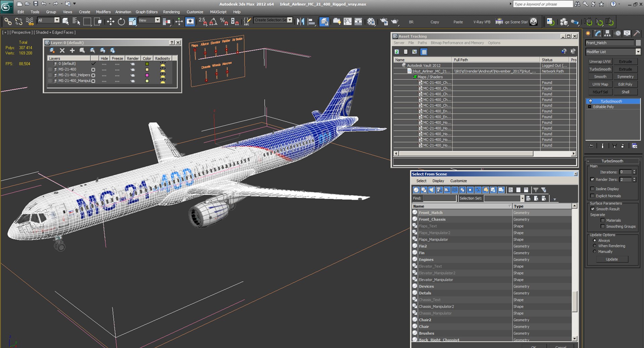The width and height of the screenshot is (644, 348).
Task: Enable Isoline Display checkbox
Action: click(592, 189)
